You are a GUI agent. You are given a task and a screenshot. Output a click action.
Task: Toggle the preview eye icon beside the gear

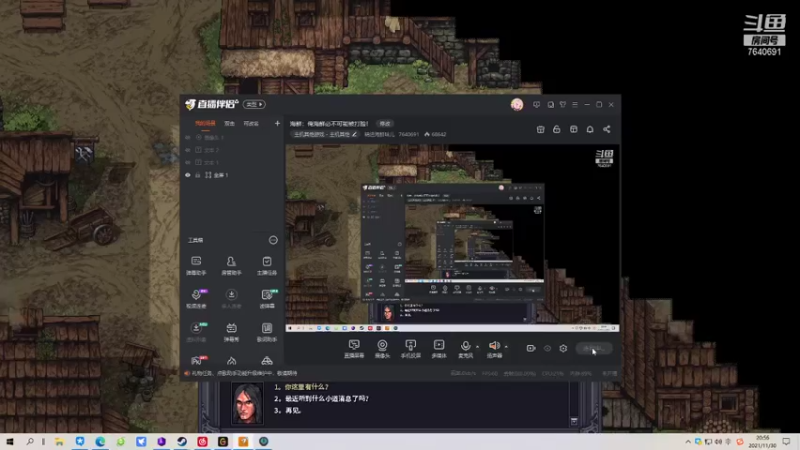[x=547, y=348]
